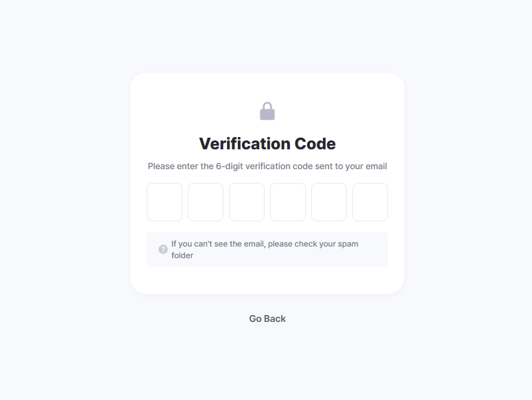This screenshot has height=400, width=532.
Task: Click into the last digit input box
Action: pos(370,202)
